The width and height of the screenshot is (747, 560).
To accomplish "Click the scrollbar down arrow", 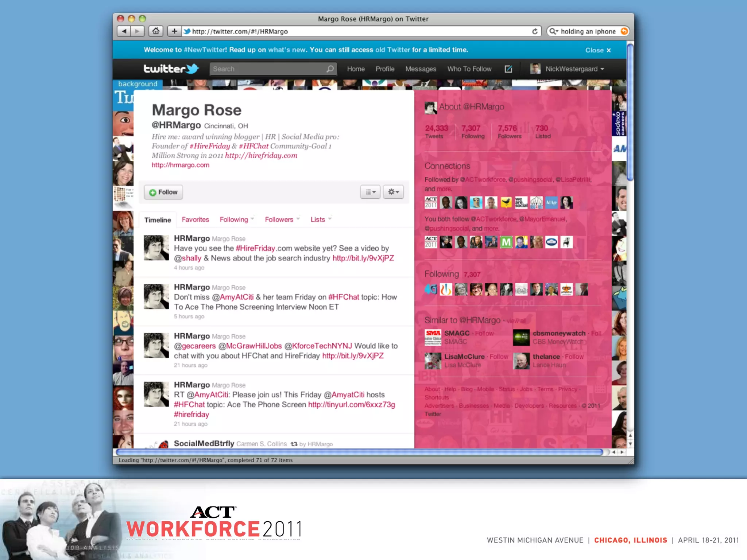I will tap(630, 444).
